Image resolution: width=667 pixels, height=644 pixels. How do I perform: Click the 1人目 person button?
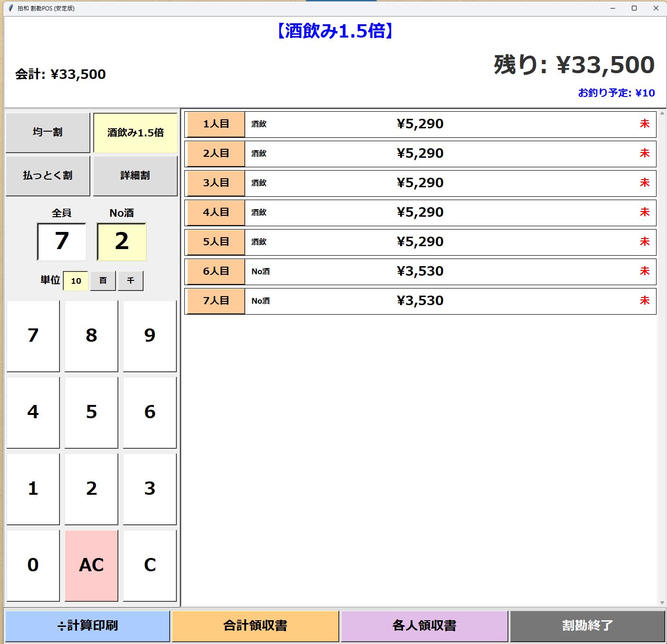click(x=216, y=125)
